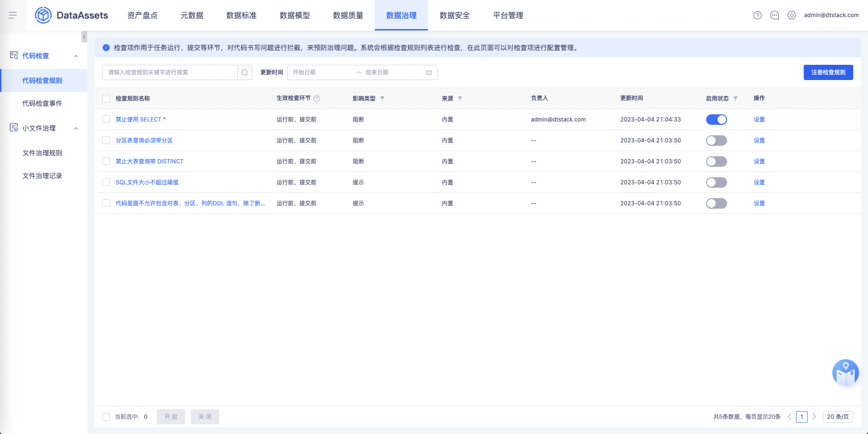The image size is (868, 434).
Task: Disable the 禁止使用 SELECT * rule switch
Action: pyautogui.click(x=716, y=120)
